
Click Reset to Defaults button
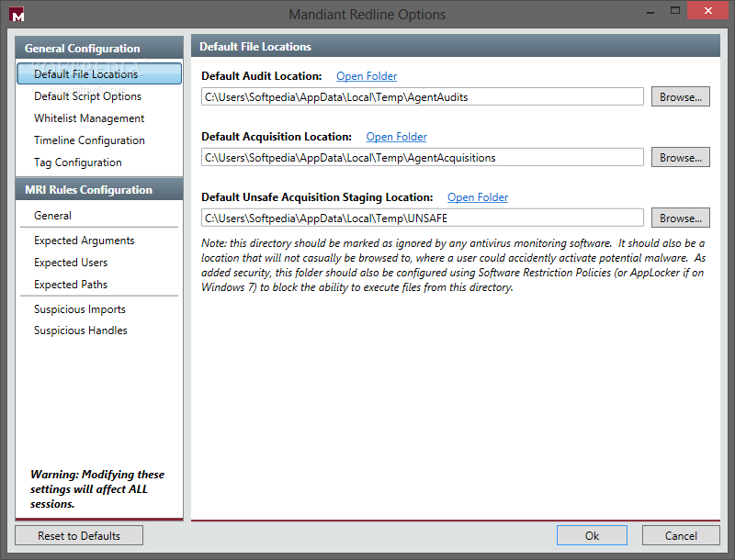(79, 535)
